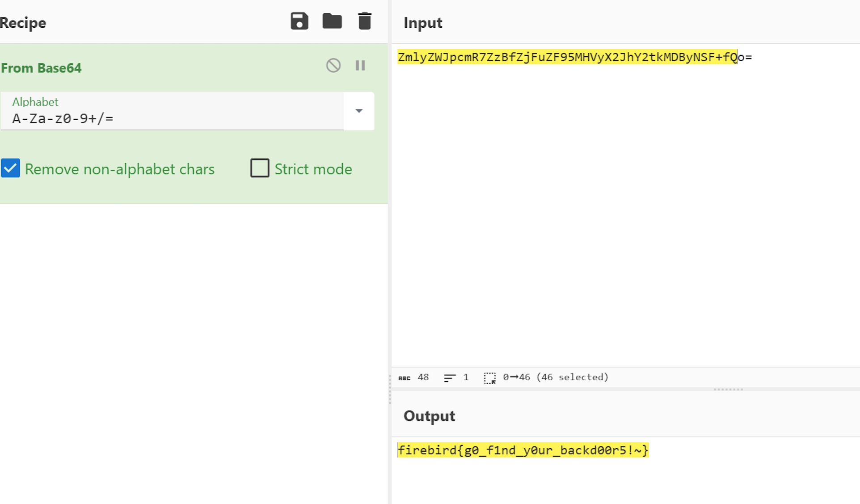Click the selection range icon
Image resolution: width=860 pixels, height=504 pixels.
(489, 378)
